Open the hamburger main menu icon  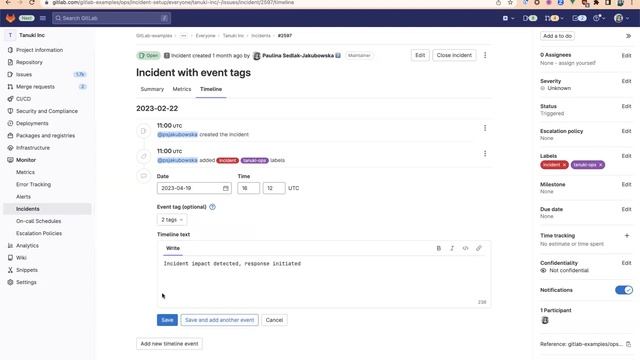[x=43, y=18]
